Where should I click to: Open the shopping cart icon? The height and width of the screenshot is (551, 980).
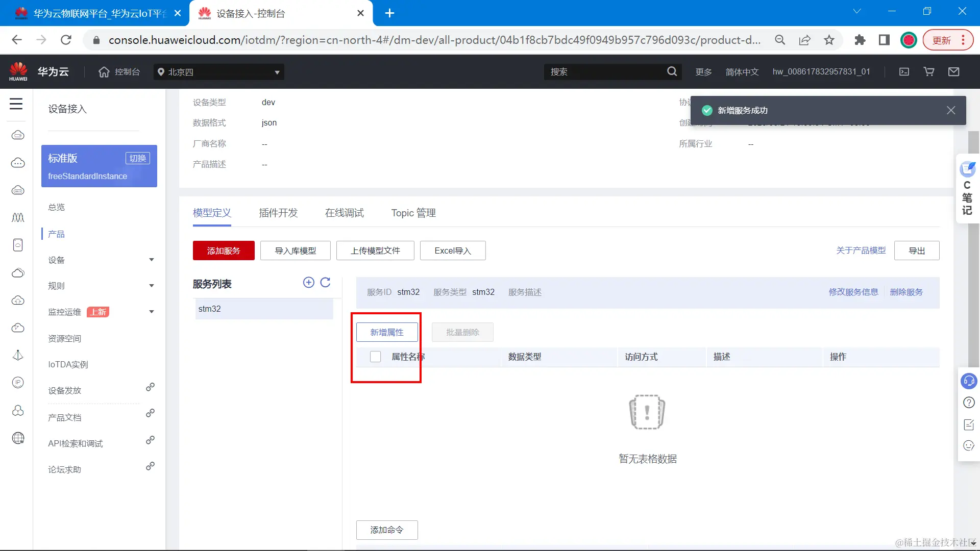click(929, 72)
